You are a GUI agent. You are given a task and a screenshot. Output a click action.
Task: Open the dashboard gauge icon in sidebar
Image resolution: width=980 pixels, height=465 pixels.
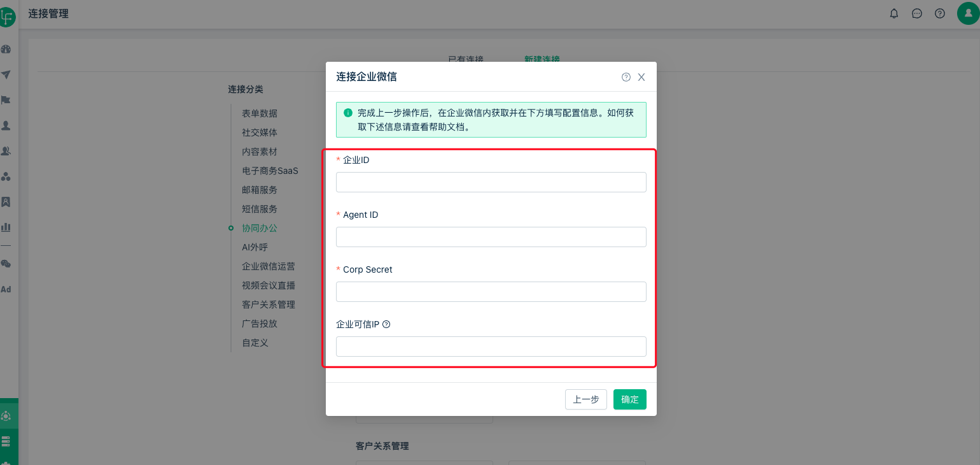coord(6,49)
